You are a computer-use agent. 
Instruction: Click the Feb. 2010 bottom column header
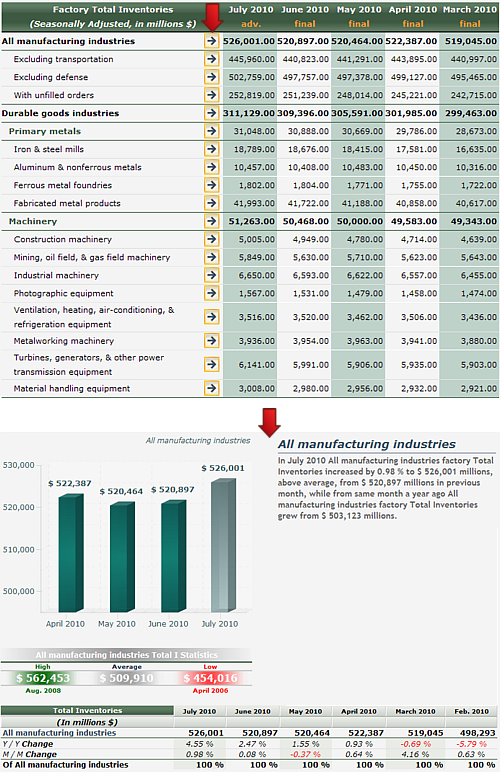pyautogui.click(x=471, y=711)
